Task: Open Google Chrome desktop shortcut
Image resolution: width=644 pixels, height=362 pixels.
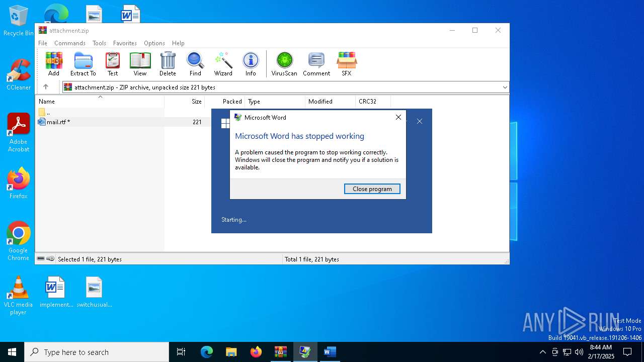Action: pos(19,241)
